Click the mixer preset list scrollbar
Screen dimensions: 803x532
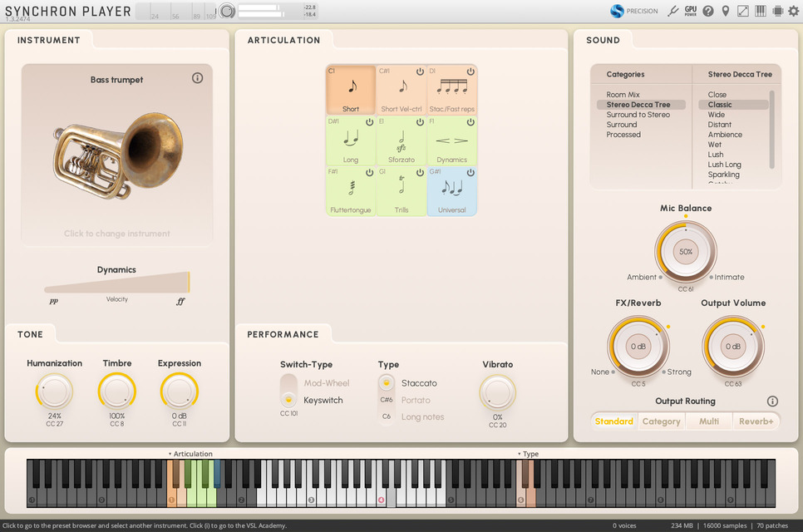pyautogui.click(x=771, y=129)
